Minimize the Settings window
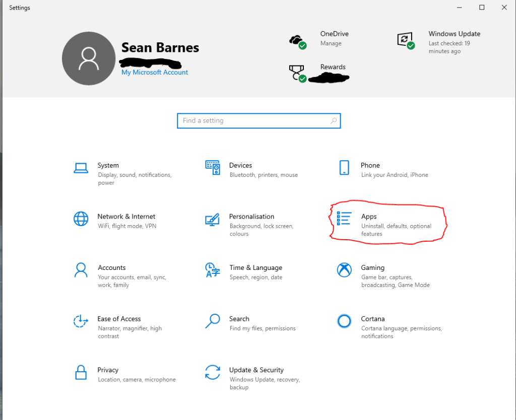Image resolution: width=516 pixels, height=420 pixels. [460, 7]
